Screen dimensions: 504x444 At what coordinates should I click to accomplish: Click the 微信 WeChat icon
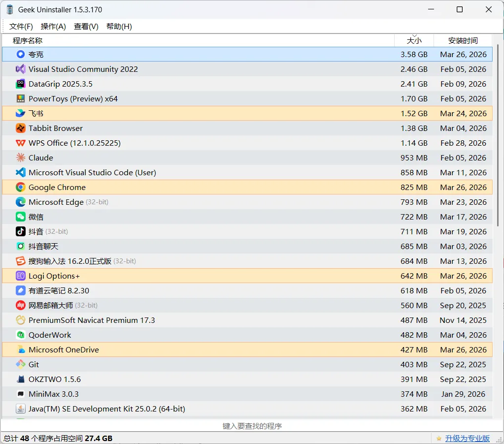21,217
